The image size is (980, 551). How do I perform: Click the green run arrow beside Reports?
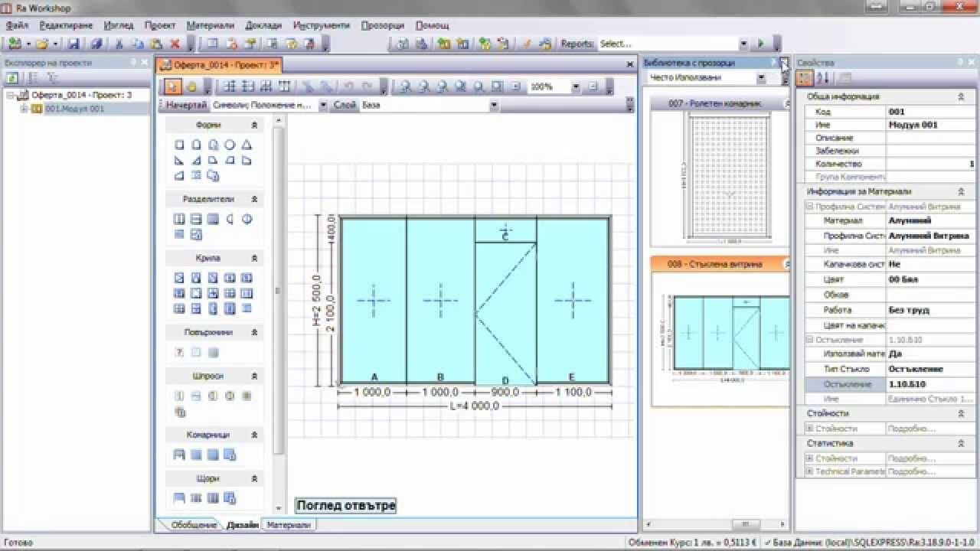tap(760, 44)
